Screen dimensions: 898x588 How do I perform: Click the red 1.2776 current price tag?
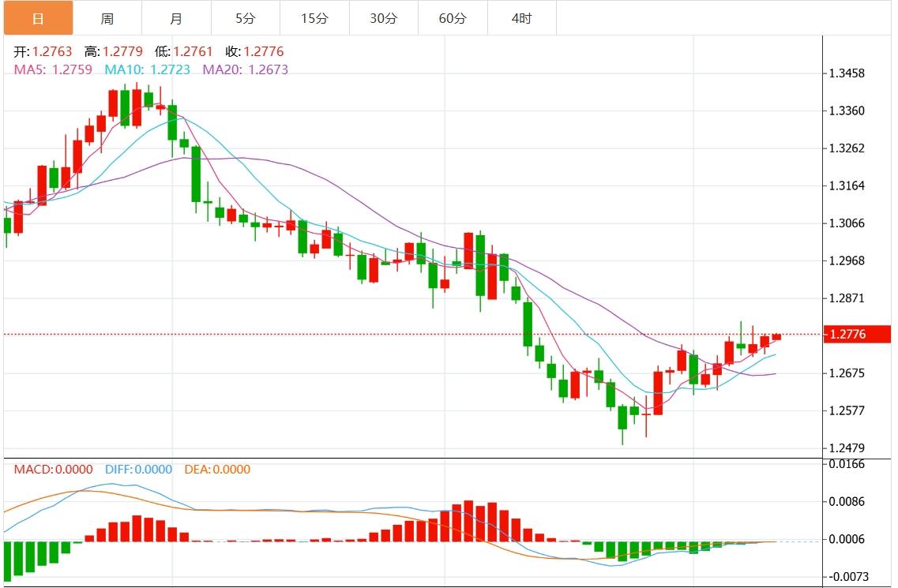(856, 335)
